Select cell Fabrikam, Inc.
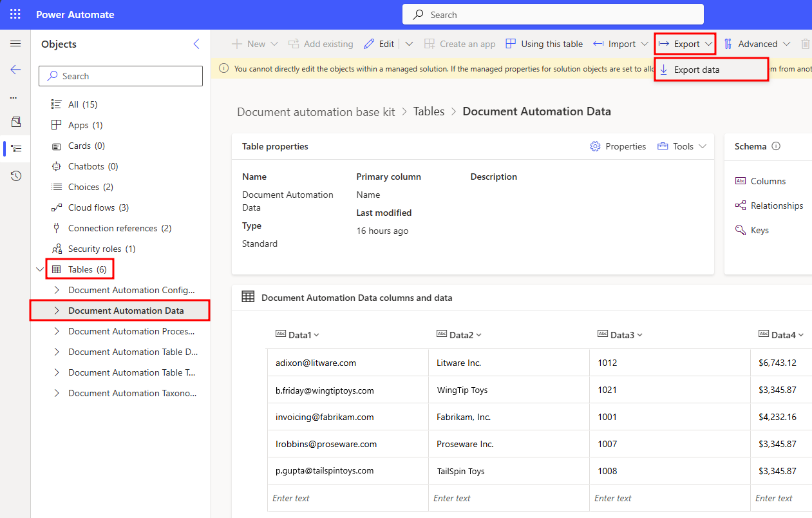 click(509, 417)
